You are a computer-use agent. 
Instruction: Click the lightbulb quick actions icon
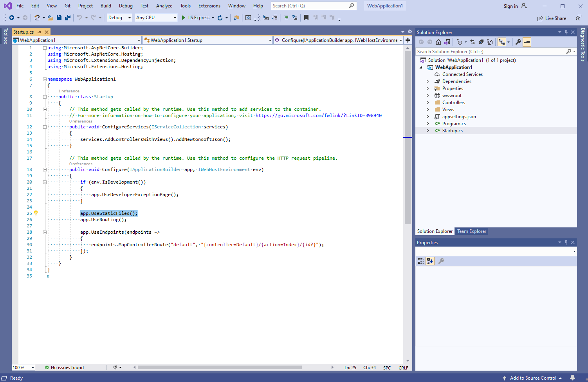coord(36,213)
